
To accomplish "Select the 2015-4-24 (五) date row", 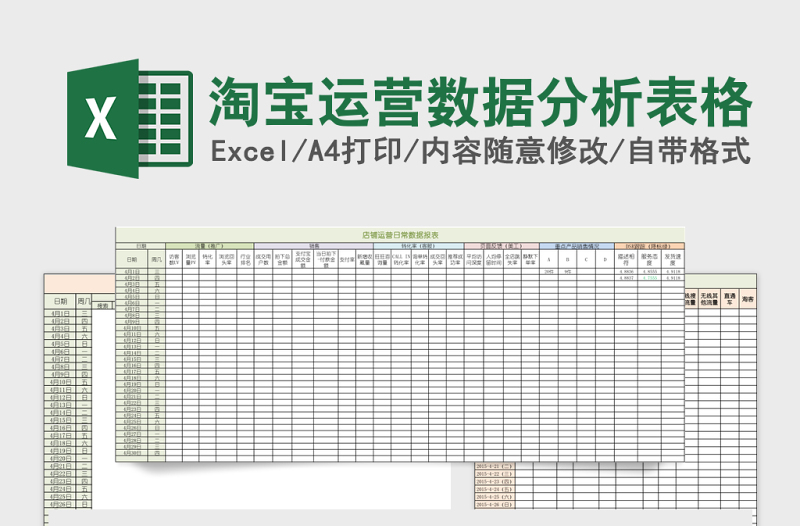I will [494, 489].
